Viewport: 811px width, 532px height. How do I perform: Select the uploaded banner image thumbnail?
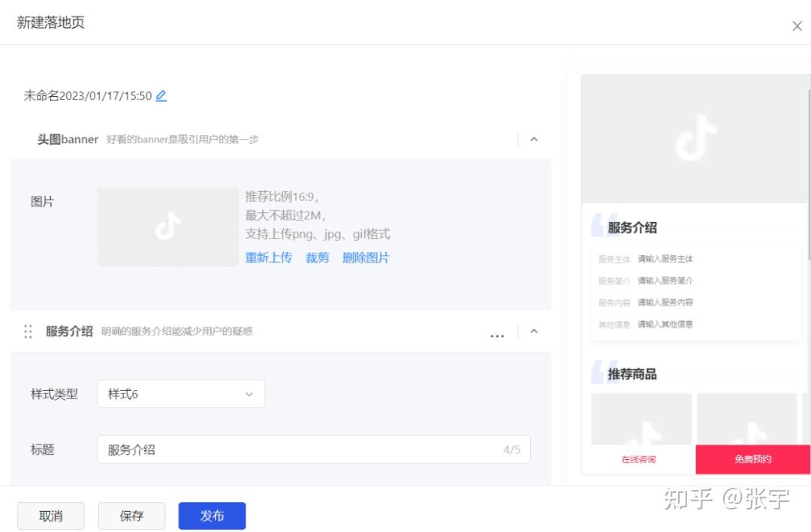167,227
